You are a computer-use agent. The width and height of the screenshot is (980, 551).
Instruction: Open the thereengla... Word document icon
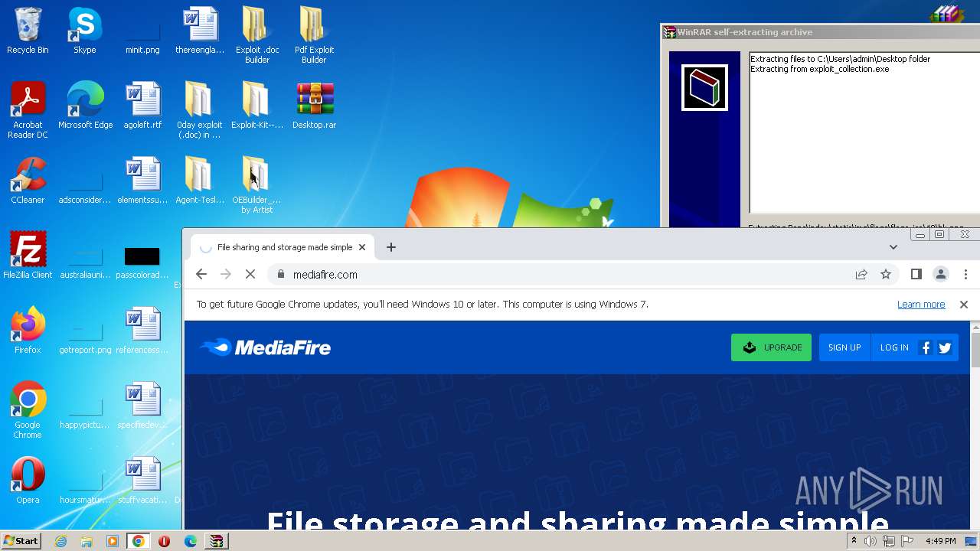click(x=200, y=31)
